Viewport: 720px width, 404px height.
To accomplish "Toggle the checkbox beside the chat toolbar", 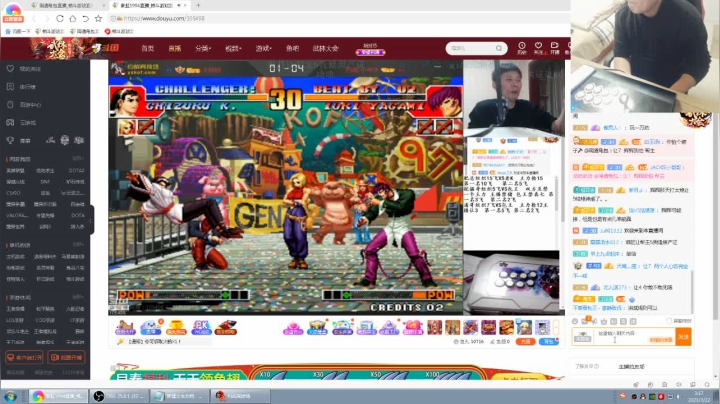I will 669,321.
